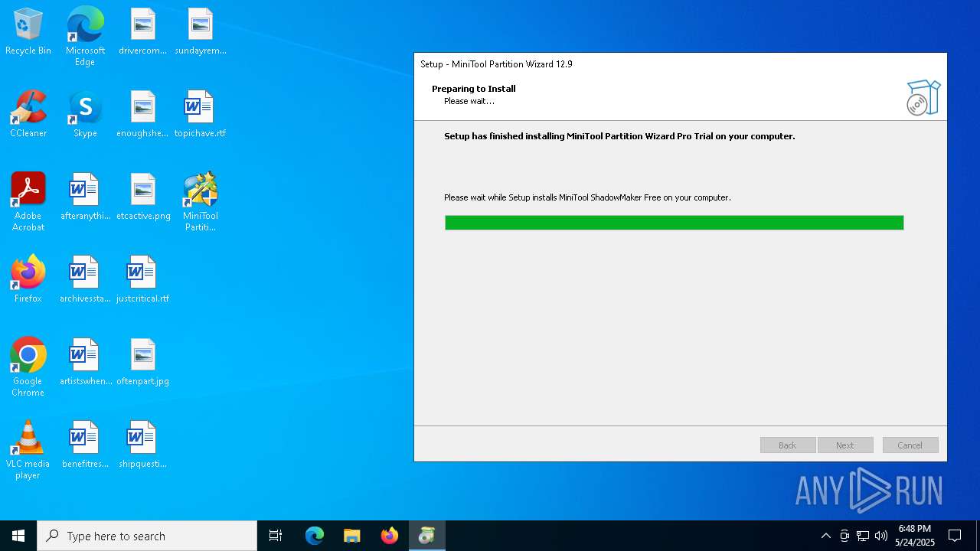Select the VLC media player desktop shortcut

click(28, 450)
